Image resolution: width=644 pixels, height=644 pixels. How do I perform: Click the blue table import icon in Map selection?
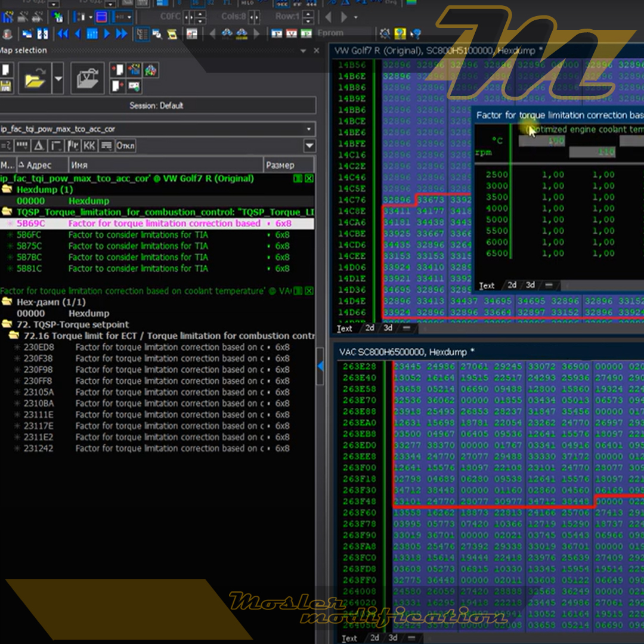tap(134, 70)
